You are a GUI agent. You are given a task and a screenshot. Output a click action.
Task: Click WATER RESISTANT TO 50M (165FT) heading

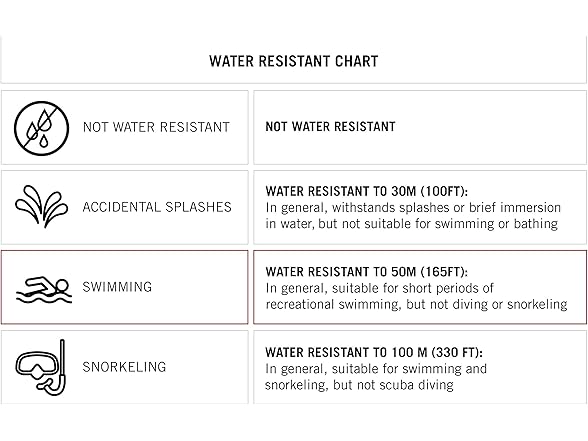click(367, 272)
